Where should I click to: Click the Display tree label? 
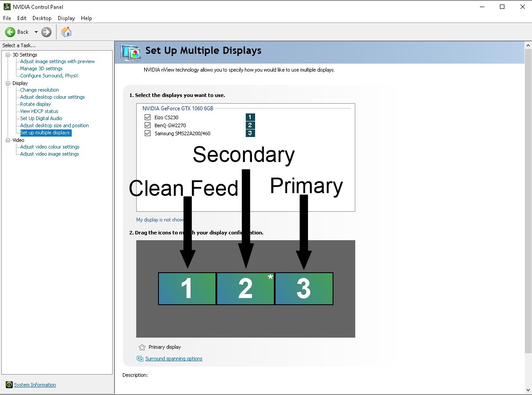point(20,83)
